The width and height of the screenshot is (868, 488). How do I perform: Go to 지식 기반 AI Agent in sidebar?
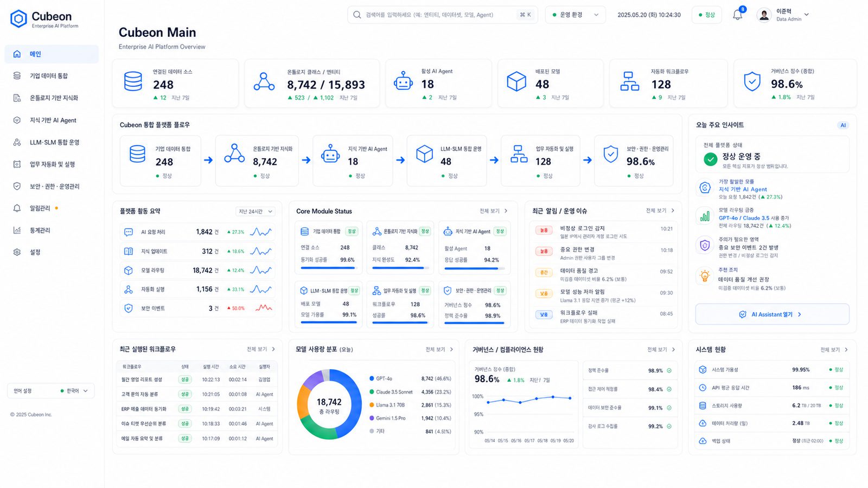[52, 120]
